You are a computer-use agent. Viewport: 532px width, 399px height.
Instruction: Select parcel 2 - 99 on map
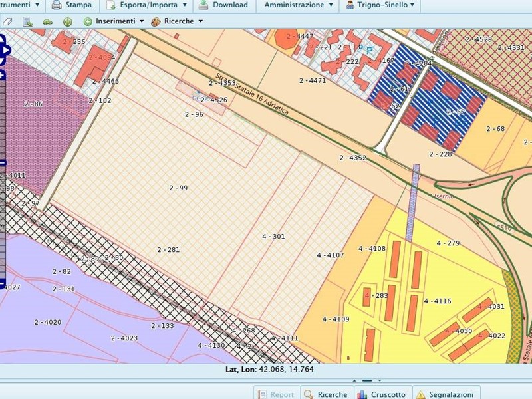coord(178,188)
